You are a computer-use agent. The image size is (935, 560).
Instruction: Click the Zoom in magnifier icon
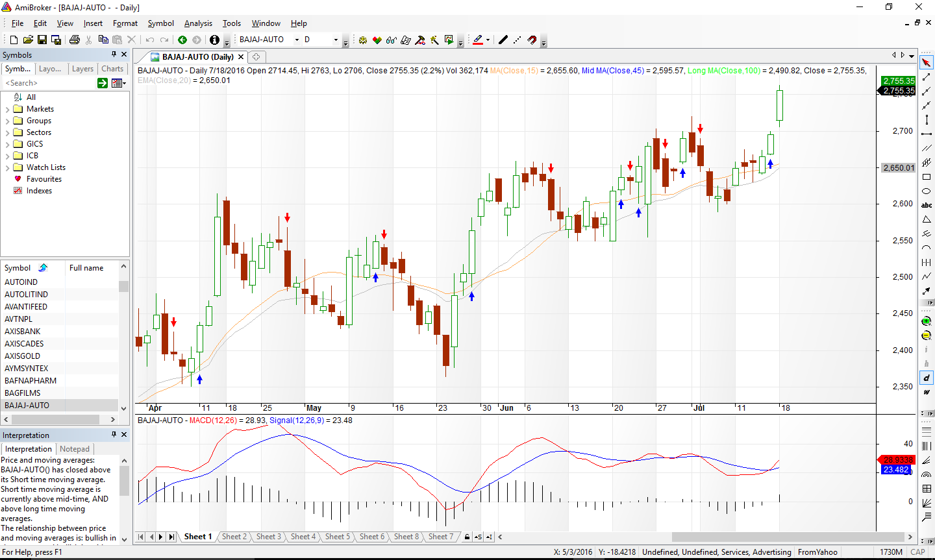click(927, 321)
